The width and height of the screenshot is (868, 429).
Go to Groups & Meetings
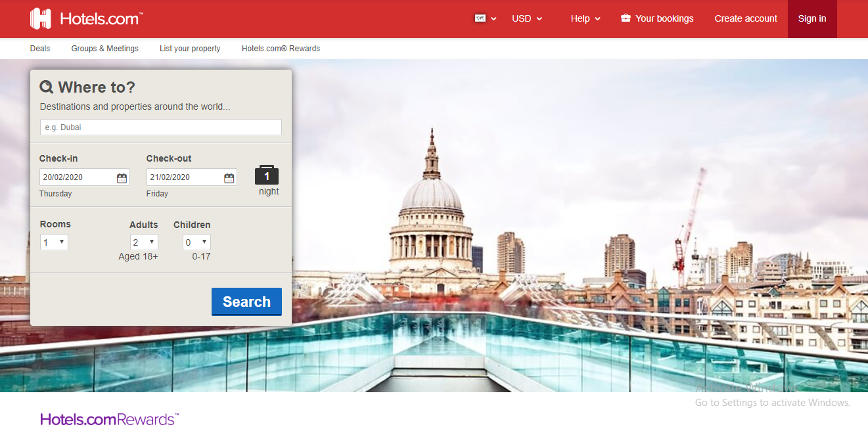click(105, 49)
